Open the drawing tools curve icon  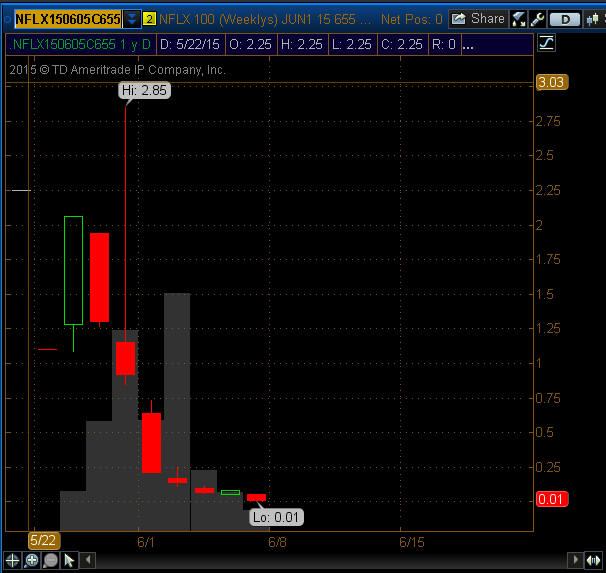(546, 43)
